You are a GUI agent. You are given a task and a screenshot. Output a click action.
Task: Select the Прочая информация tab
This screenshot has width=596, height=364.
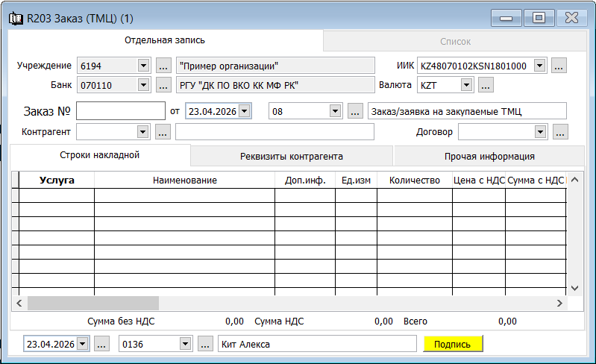[489, 157]
